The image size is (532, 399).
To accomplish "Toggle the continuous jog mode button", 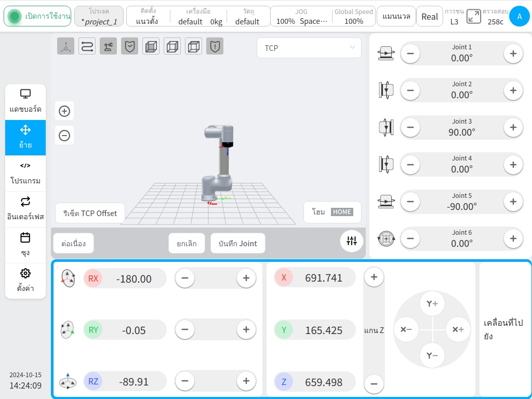I will click(74, 243).
